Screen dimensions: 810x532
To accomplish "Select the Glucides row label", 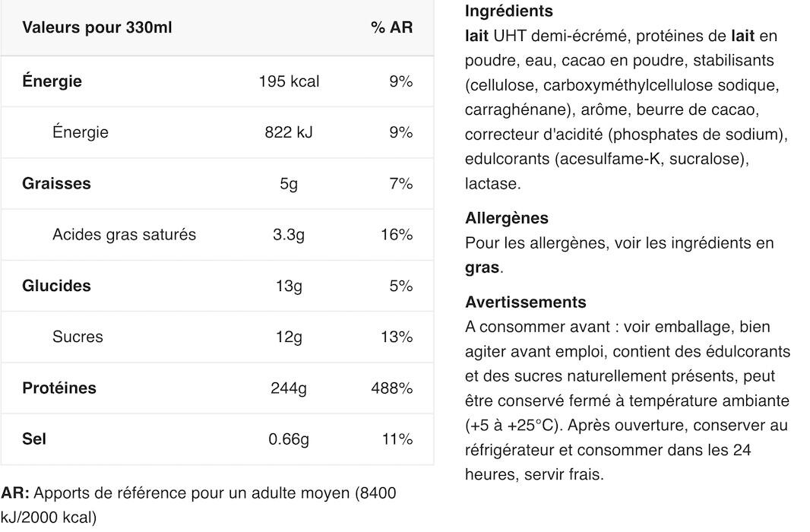I will point(56,286).
